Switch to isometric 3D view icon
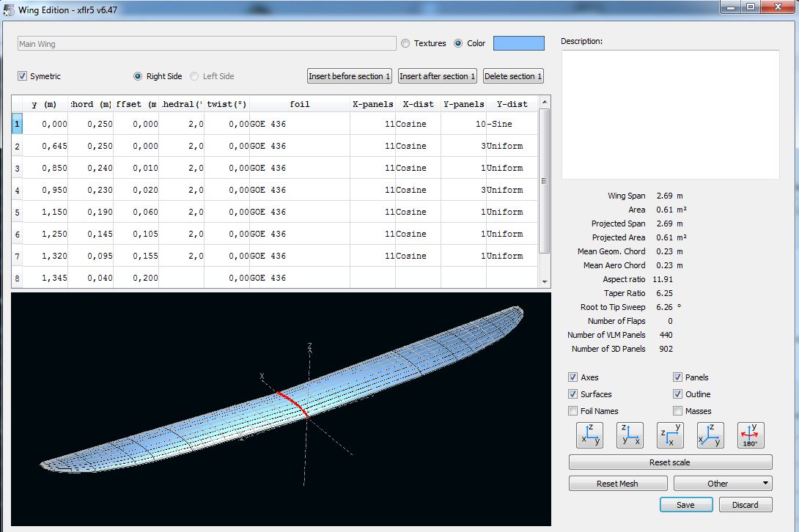This screenshot has height=532, width=799. pyautogui.click(x=710, y=435)
